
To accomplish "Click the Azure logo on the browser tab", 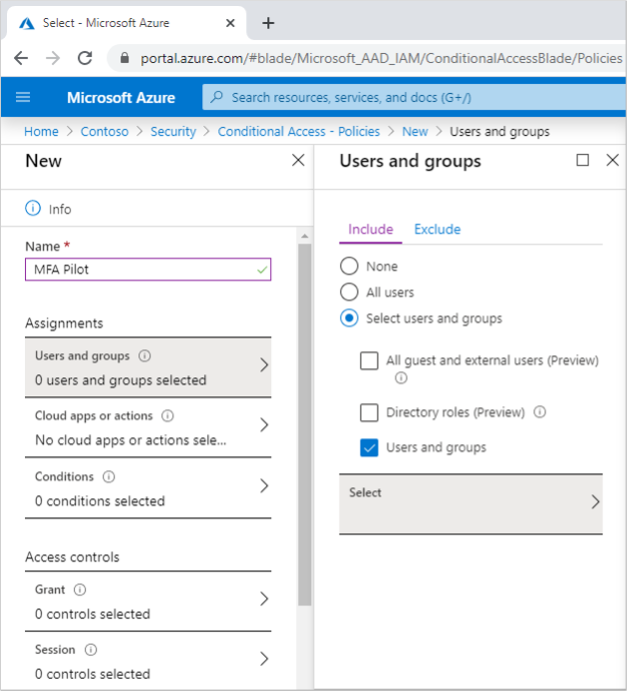I will 27,23.
